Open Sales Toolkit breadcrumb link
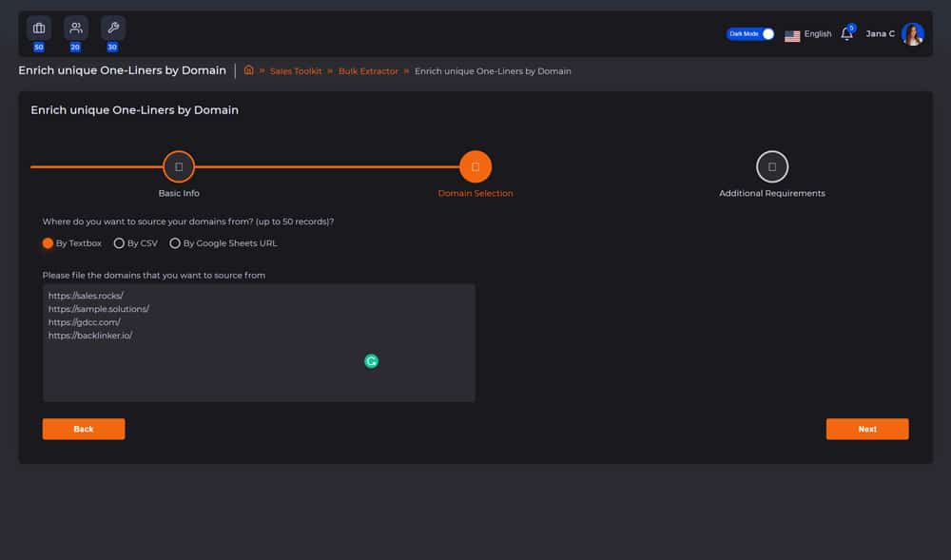 294,71
